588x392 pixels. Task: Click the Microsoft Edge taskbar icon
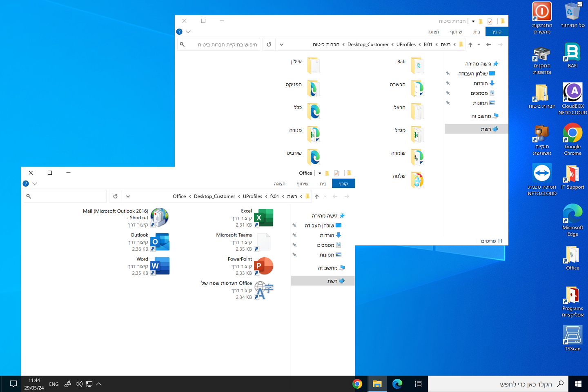coord(397,384)
